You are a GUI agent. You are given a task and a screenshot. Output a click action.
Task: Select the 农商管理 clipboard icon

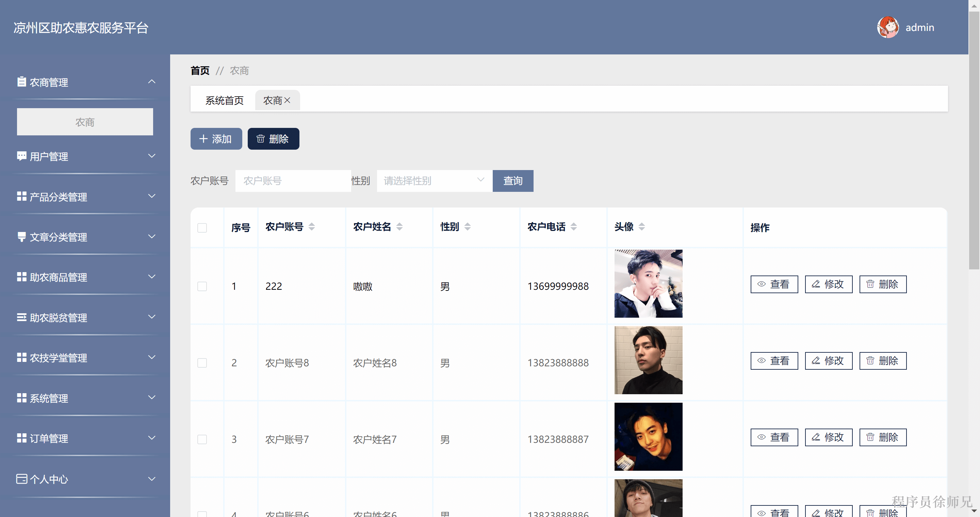point(22,82)
